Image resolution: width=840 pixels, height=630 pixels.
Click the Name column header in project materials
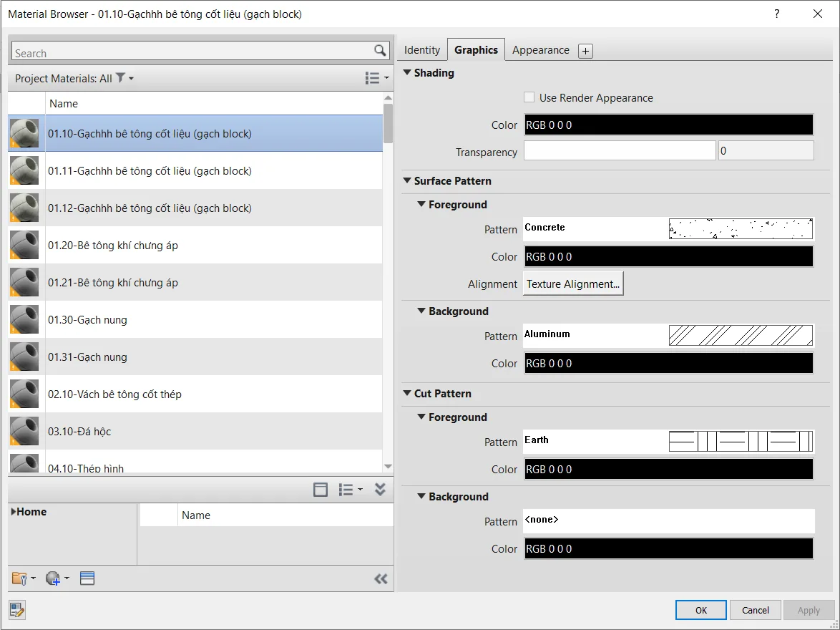214,104
